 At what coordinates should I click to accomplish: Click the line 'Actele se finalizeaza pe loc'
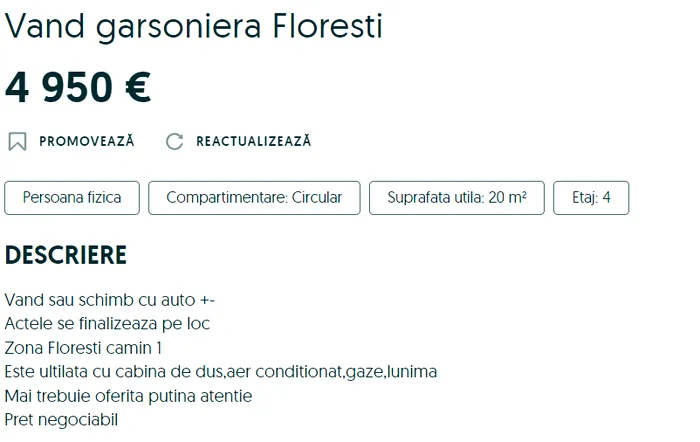coord(107,324)
